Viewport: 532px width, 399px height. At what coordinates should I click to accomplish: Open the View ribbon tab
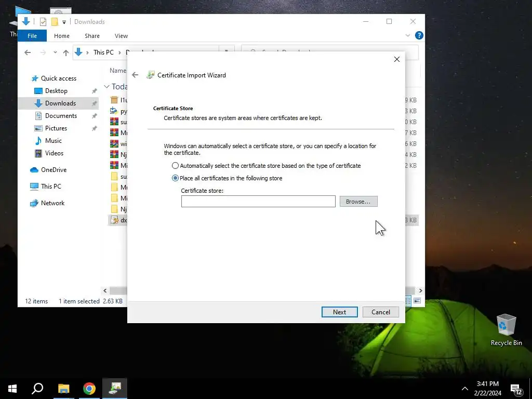click(x=121, y=36)
